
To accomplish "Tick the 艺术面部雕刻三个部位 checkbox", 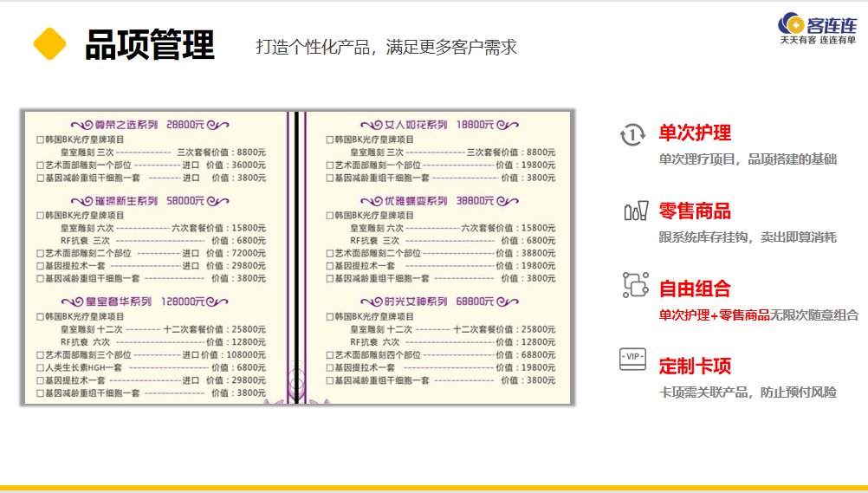I will click(x=40, y=355).
